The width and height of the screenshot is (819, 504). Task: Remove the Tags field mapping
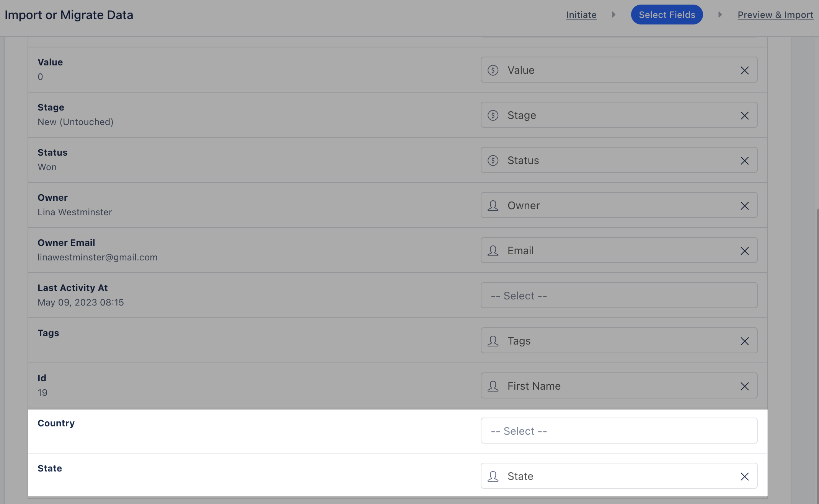pyautogui.click(x=744, y=341)
